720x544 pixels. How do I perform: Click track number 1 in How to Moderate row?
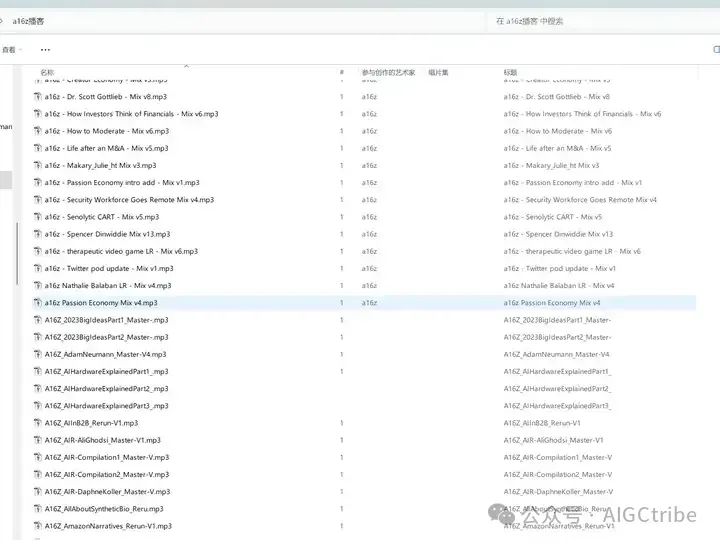point(342,131)
